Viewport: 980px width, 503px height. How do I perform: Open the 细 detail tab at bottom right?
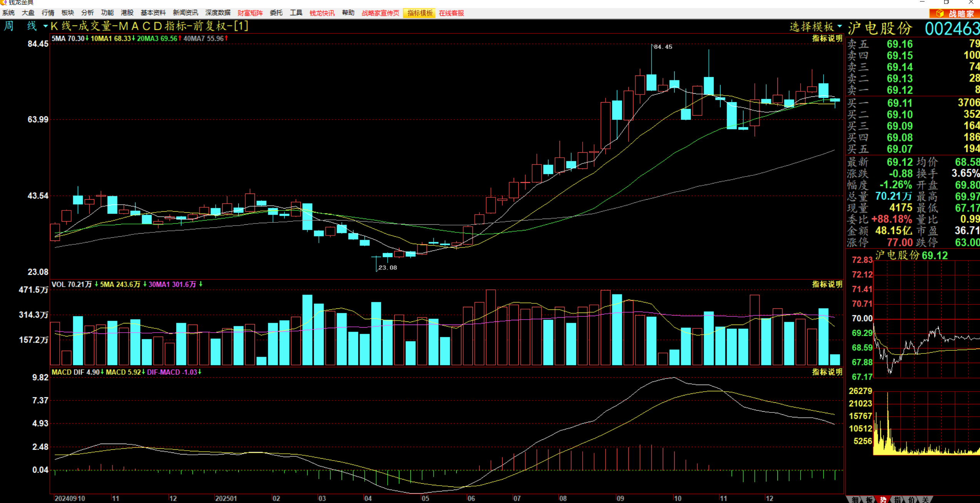tap(855, 500)
